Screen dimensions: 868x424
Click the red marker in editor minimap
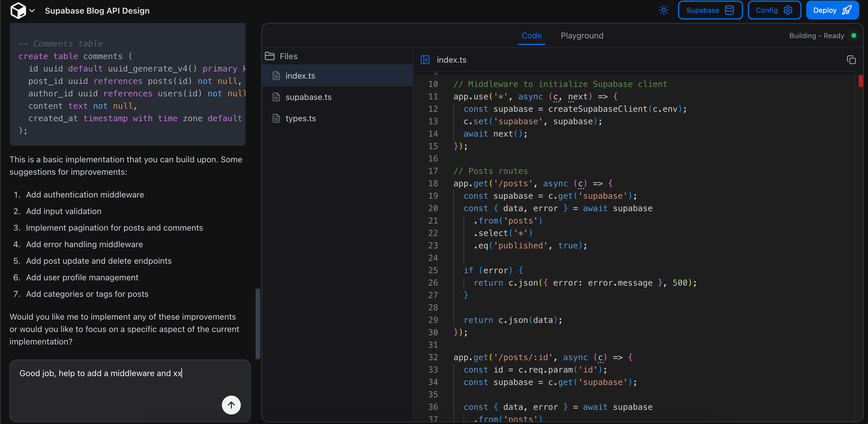coord(860,81)
